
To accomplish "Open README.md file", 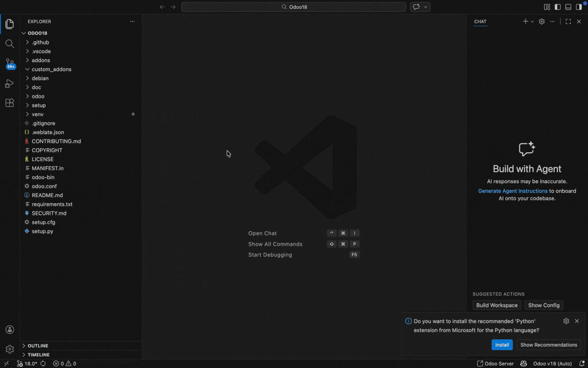I will pyautogui.click(x=81, y=195).
